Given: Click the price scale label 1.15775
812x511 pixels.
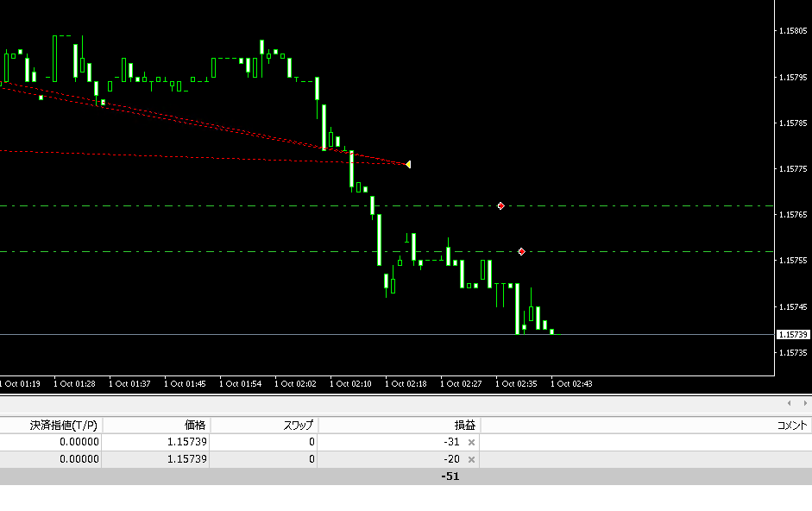Looking at the screenshot, I should tap(793, 169).
